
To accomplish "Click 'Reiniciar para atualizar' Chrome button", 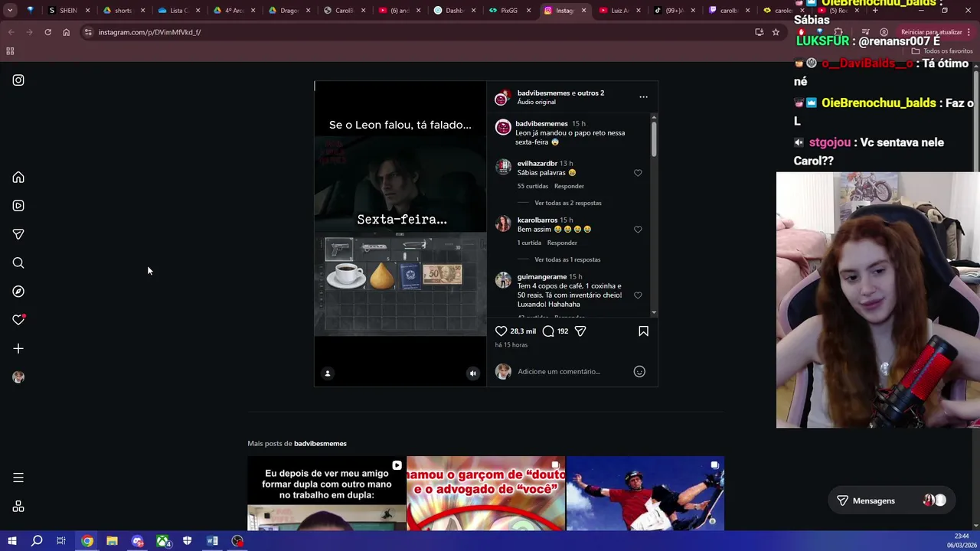I will tap(931, 32).
